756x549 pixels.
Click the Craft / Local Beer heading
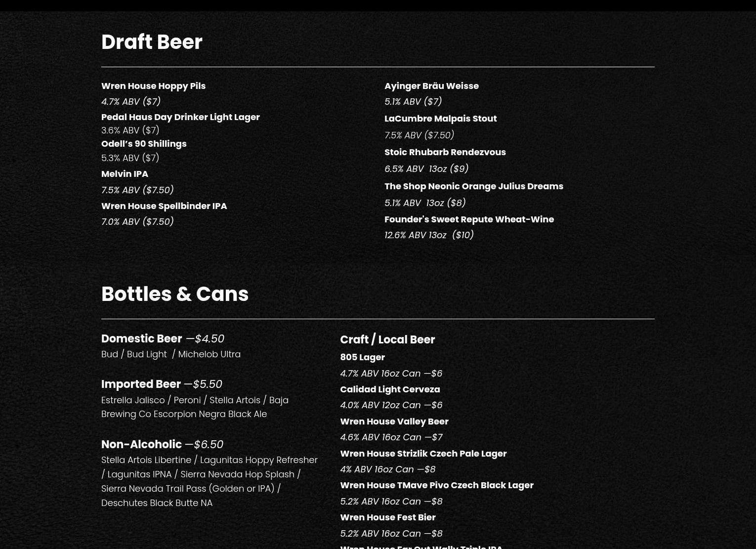coord(387,340)
